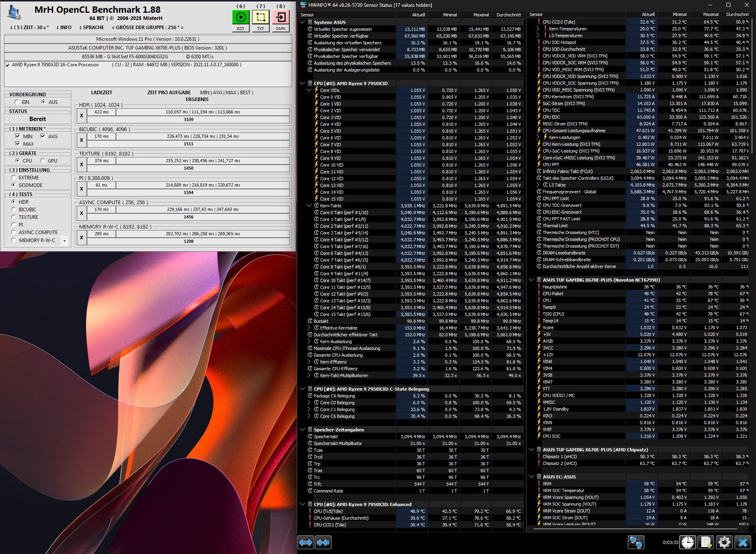Viewport: 756px width, 554px height.
Task: Click the thermometer icon beside CPU (Tctl/Tdie)
Action: [310, 511]
